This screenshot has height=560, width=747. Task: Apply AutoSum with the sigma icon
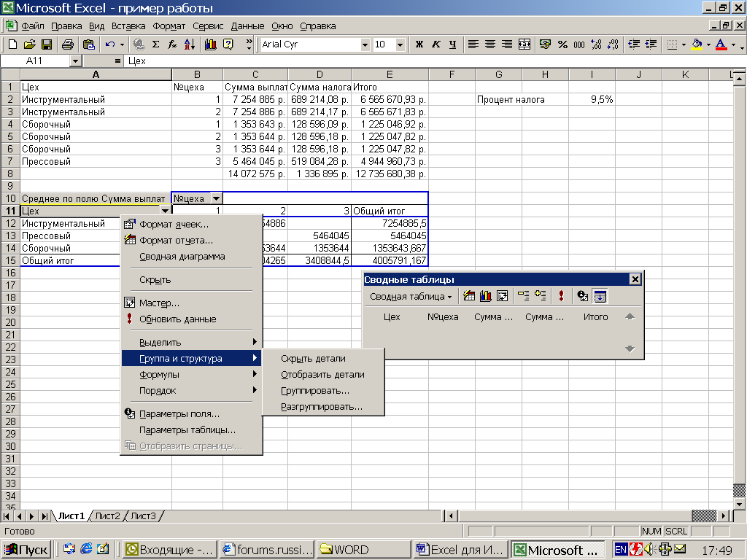pos(156,44)
